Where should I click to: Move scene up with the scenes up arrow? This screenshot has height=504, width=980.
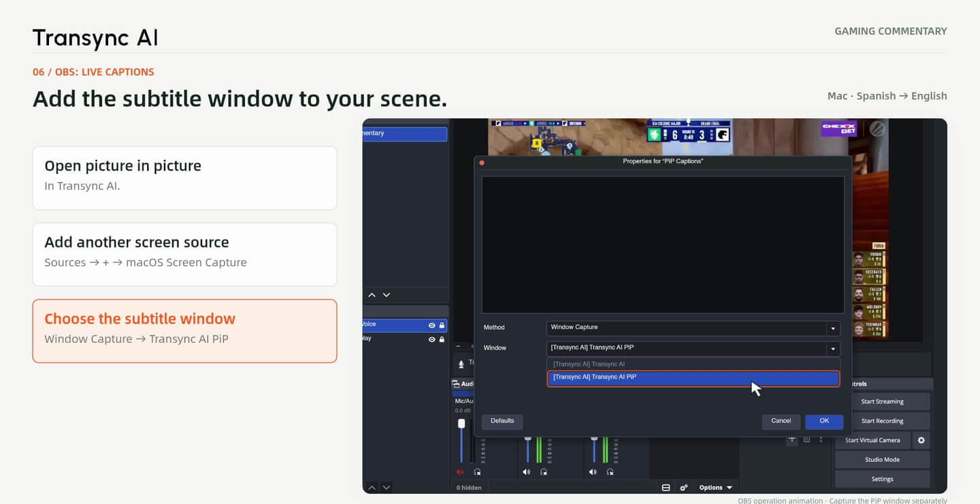(372, 295)
